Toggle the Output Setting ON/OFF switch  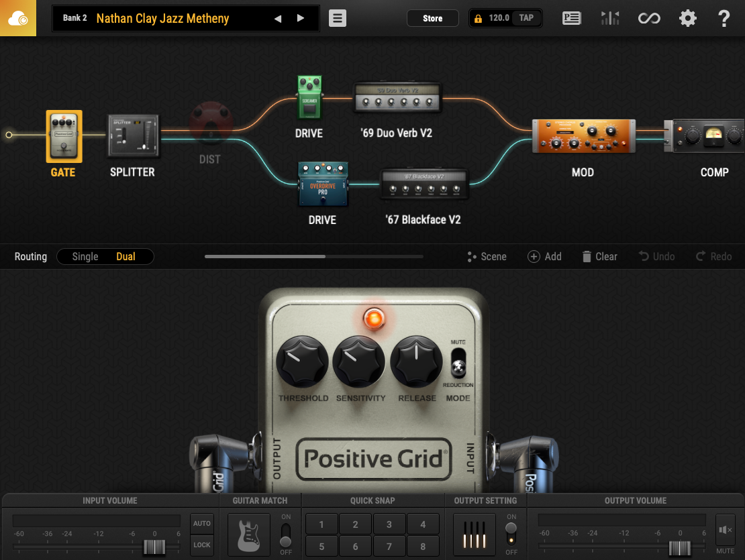coord(511,535)
